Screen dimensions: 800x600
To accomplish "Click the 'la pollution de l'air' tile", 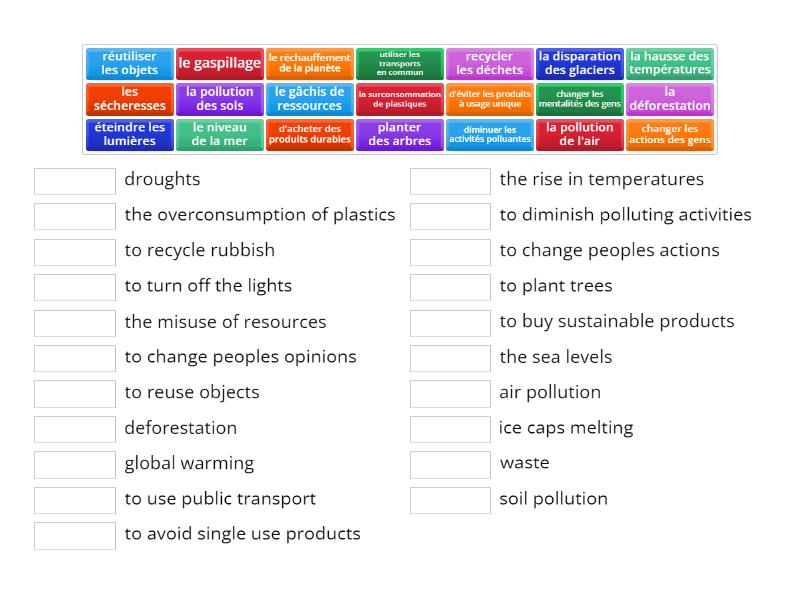I will click(x=580, y=135).
